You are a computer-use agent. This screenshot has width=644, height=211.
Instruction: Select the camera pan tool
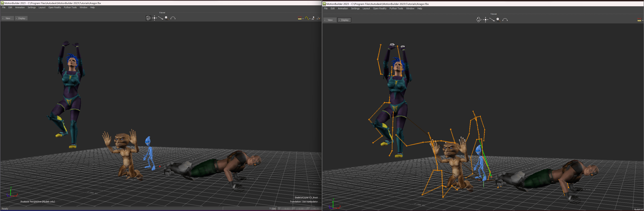click(154, 18)
